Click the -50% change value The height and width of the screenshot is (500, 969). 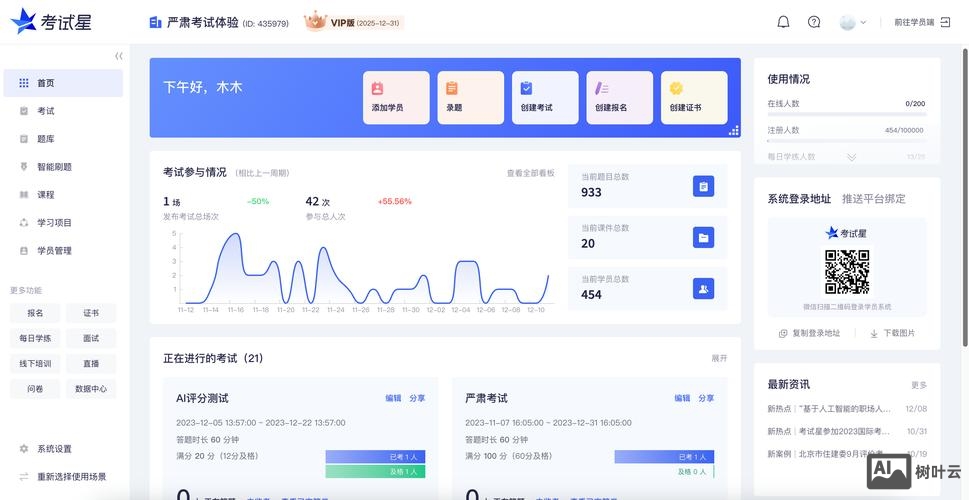tap(258, 201)
